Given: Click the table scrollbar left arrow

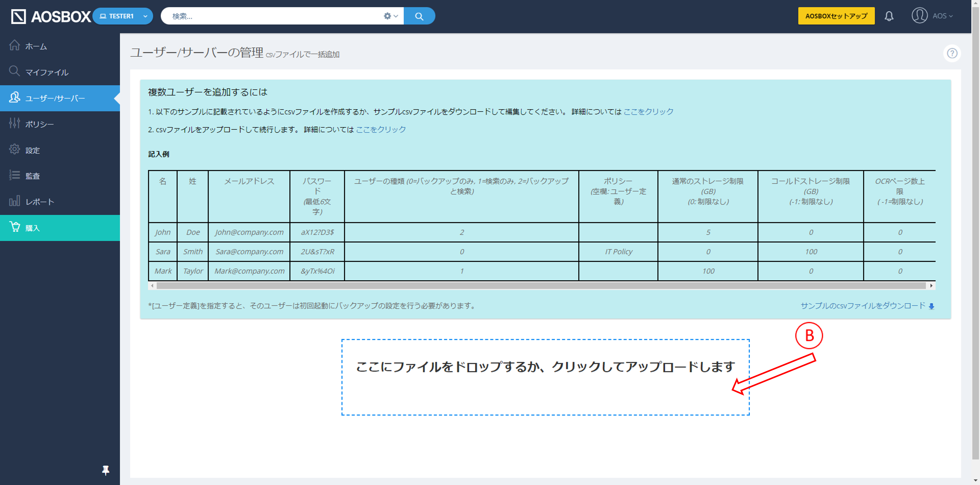Looking at the screenshot, I should pos(152,286).
